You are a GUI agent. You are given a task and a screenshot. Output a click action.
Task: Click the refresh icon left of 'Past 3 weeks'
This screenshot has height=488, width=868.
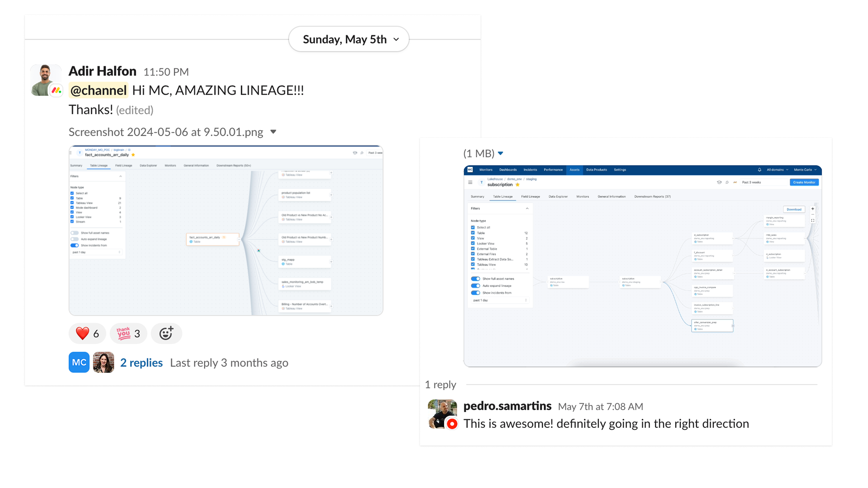(x=727, y=182)
